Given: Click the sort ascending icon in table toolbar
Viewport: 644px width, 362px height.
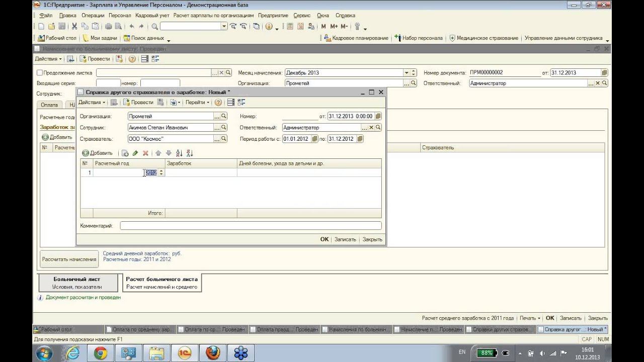Looking at the screenshot, I should click(x=179, y=153).
